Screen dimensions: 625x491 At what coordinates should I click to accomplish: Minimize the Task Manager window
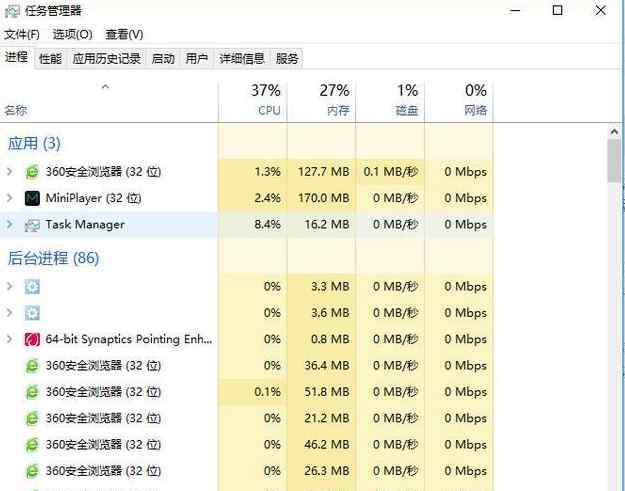pos(515,11)
